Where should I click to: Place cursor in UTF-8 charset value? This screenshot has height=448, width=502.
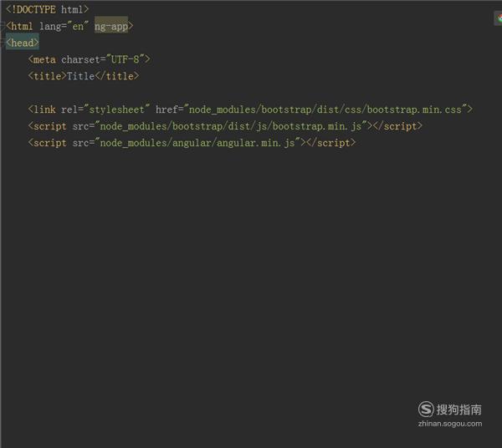(125, 59)
